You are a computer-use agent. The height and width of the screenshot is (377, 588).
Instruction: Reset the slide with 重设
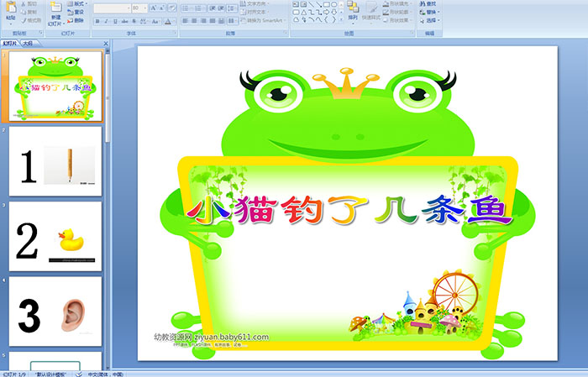[76, 13]
